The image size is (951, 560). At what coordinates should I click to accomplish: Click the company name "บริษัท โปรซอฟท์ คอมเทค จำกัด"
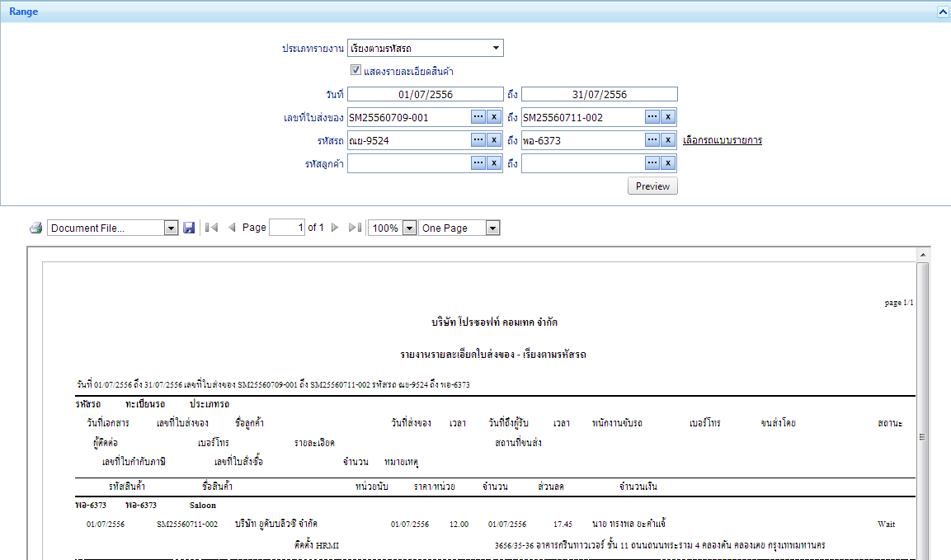(494, 322)
